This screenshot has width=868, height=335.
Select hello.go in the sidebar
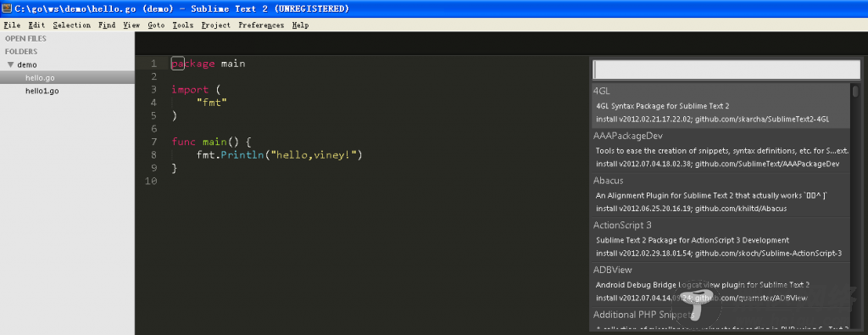click(x=67, y=78)
